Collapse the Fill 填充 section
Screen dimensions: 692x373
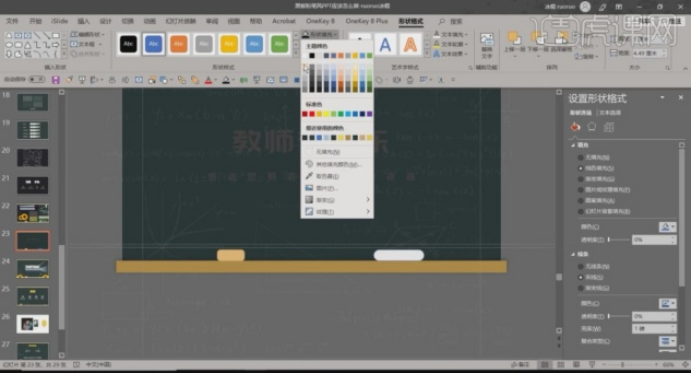coord(573,145)
